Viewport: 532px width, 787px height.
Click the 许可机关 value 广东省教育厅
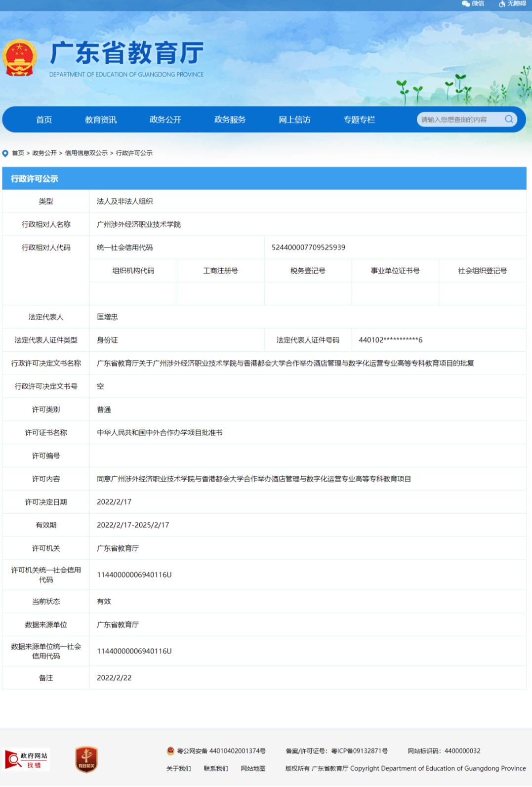118,548
